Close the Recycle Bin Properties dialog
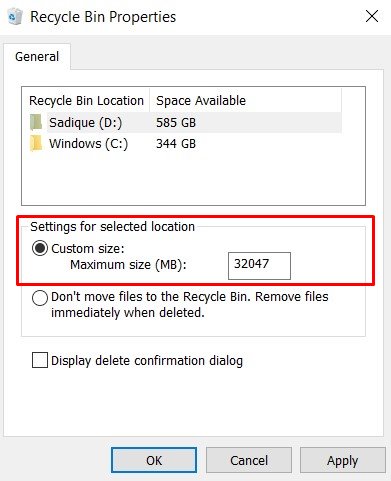 coord(372,16)
